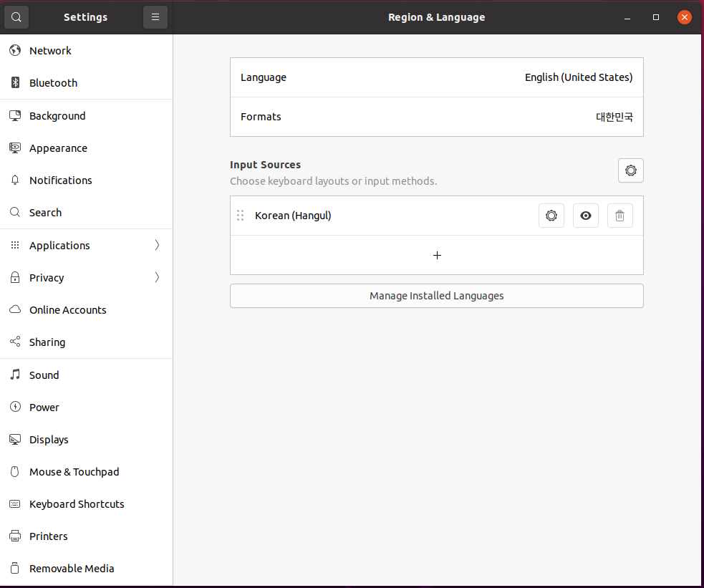Expand the Applications chevron arrow
This screenshot has height=588, width=704.
[x=157, y=245]
